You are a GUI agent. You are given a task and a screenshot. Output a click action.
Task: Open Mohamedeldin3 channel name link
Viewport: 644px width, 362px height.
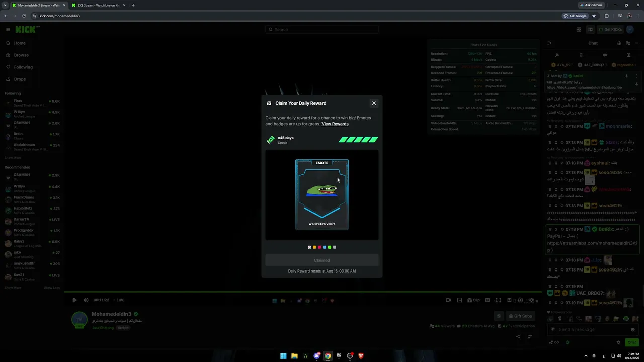[111, 314]
